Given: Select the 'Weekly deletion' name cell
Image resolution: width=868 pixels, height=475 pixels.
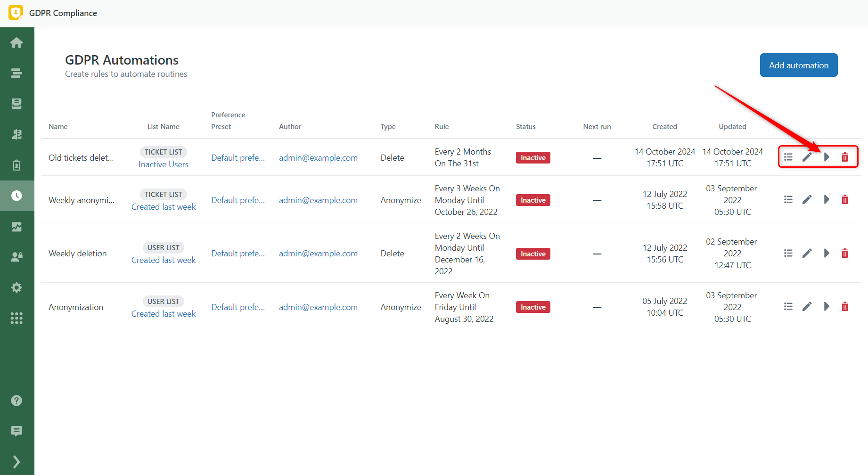Looking at the screenshot, I should 78,254.
